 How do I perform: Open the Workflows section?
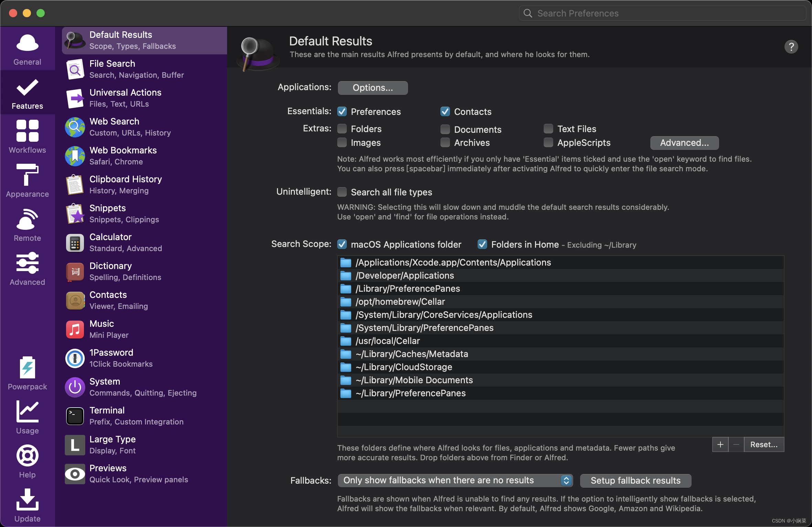click(27, 136)
